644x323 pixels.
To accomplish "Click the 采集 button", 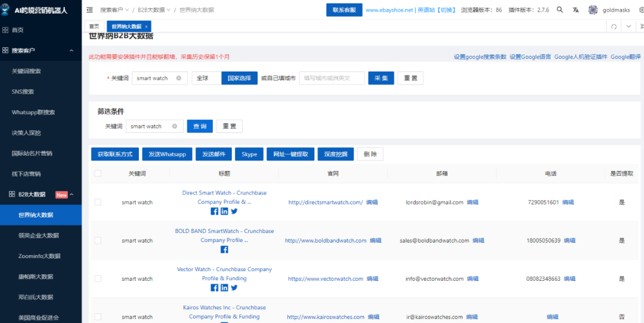I will tap(381, 78).
